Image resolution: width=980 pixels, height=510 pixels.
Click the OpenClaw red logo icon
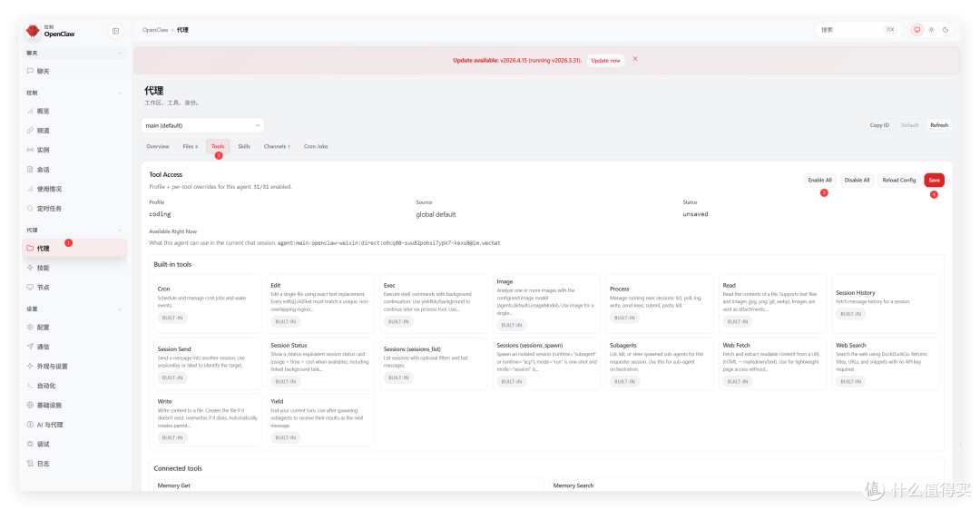click(x=33, y=31)
